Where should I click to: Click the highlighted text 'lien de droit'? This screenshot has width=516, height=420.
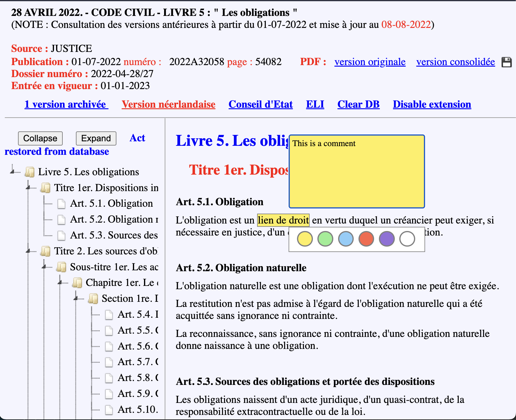283,220
